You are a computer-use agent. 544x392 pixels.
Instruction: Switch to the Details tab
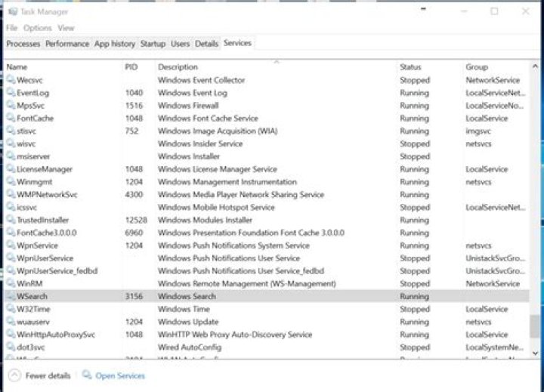pos(206,44)
